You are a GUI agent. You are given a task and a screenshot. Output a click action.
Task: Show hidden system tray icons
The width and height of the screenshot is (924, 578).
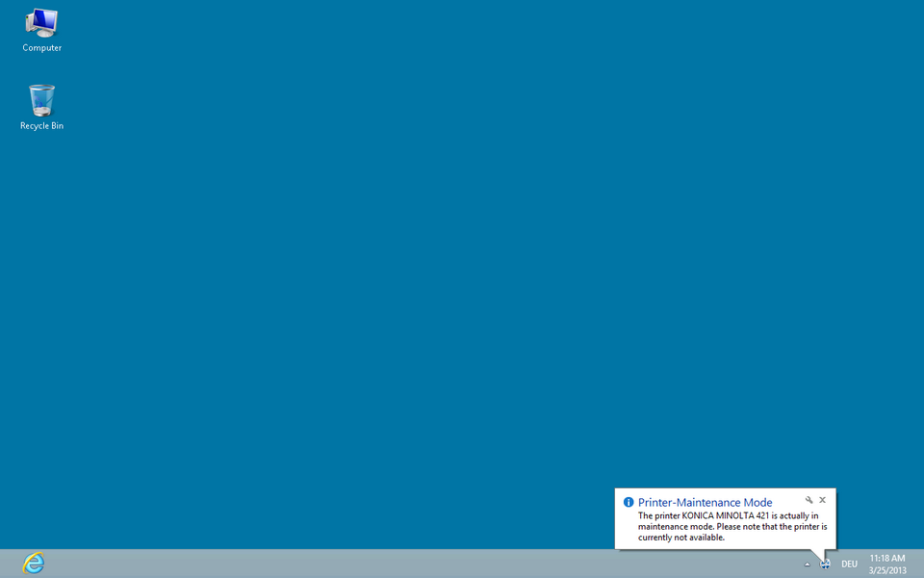[807, 565]
